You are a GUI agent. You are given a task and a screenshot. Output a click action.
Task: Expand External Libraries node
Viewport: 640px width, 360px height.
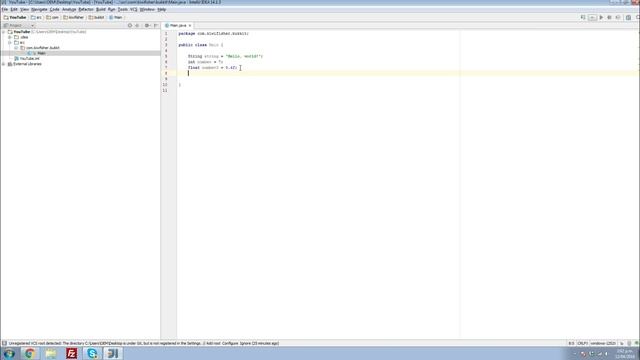(x=4, y=64)
